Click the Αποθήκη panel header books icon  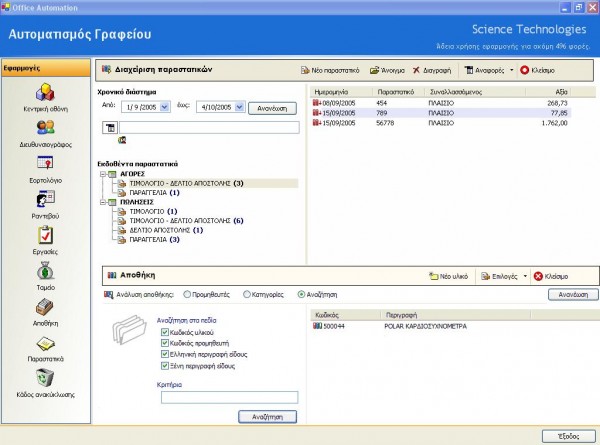(112, 275)
